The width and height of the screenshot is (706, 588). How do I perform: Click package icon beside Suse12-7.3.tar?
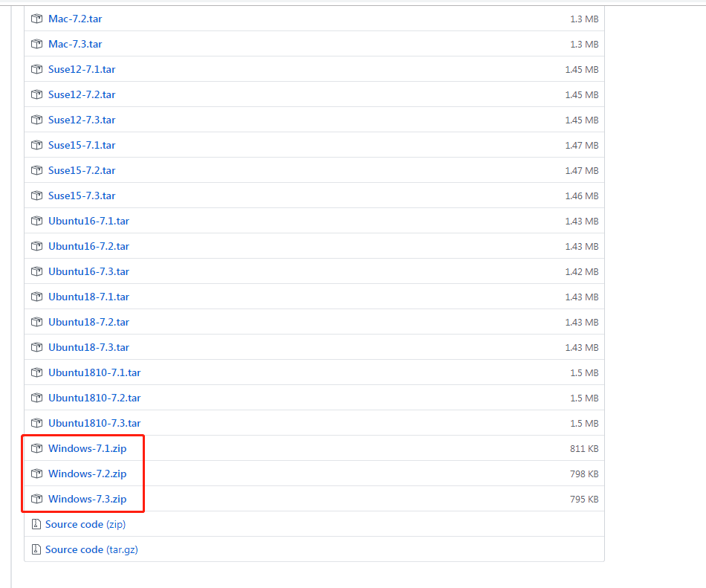[x=36, y=120]
